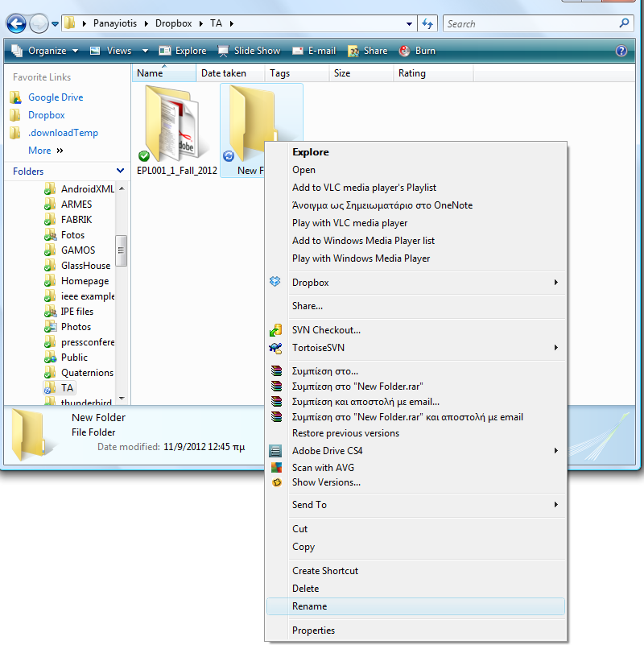Sort by the Name column header
The width and height of the screenshot is (644, 645).
tap(164, 73)
